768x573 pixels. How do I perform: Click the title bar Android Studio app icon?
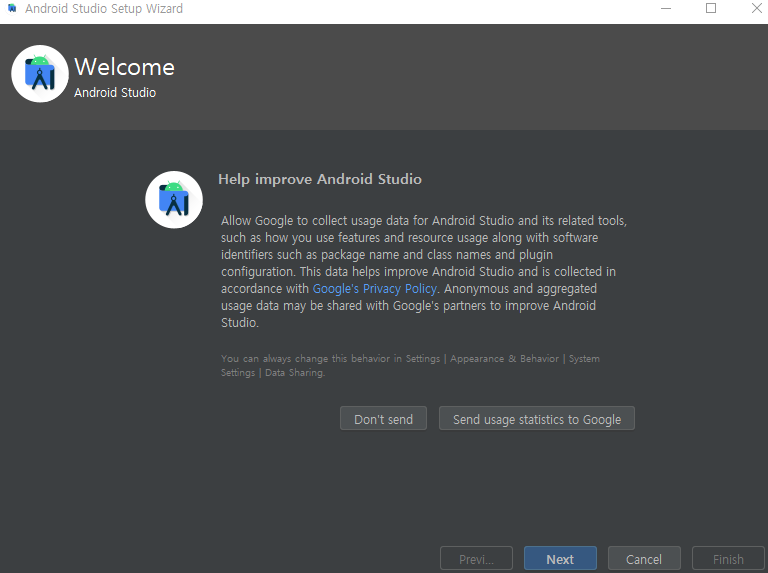12,8
